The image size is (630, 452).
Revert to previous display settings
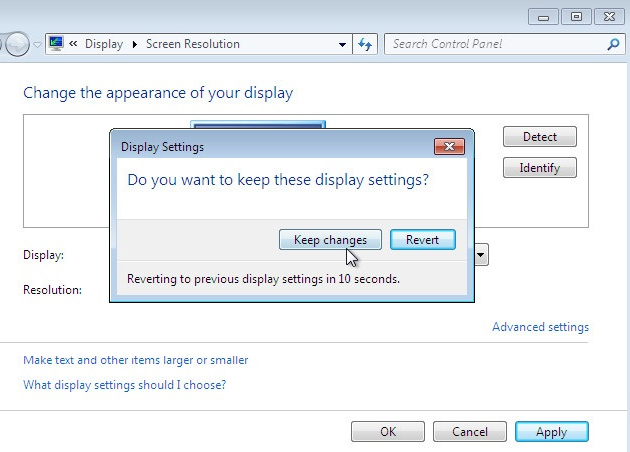click(423, 240)
